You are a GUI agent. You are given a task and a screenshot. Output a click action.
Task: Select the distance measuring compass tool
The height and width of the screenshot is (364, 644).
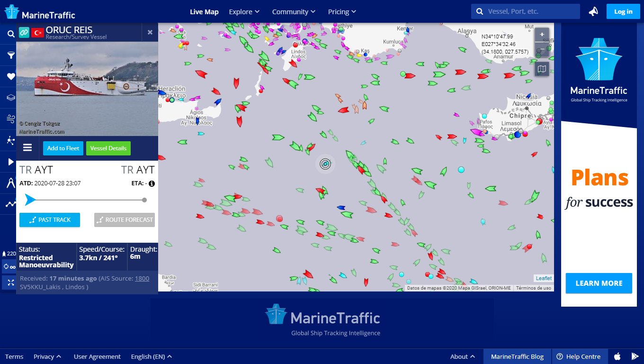10,183
